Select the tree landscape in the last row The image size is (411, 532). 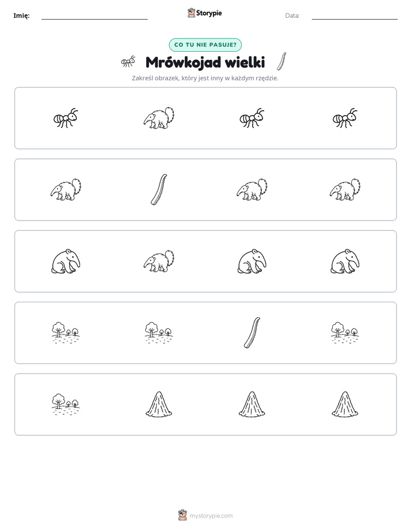pos(66,404)
